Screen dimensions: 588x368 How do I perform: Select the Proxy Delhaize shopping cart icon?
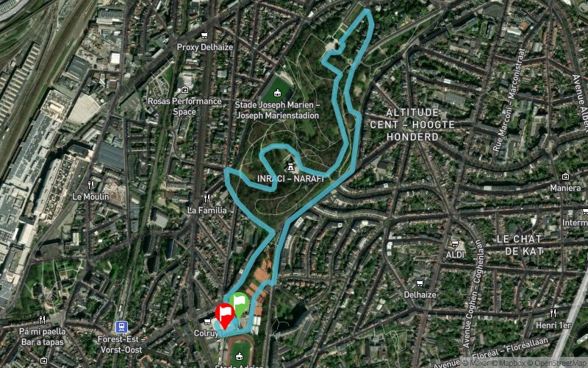(204, 35)
